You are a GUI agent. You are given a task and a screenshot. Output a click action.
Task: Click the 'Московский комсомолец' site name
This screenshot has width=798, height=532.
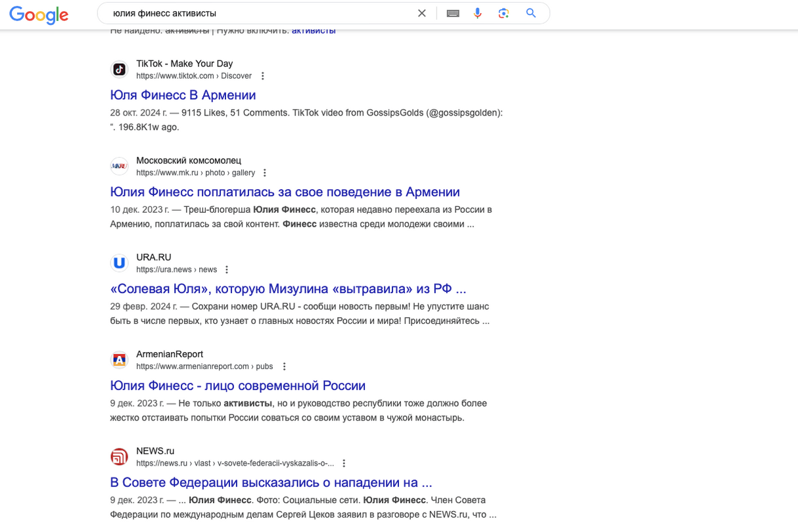click(189, 160)
